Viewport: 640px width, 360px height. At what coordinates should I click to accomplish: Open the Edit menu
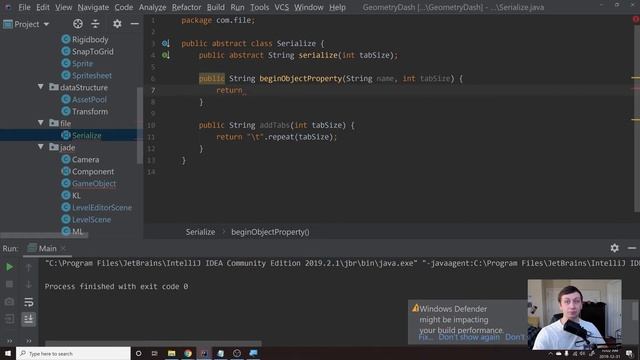pos(42,7)
